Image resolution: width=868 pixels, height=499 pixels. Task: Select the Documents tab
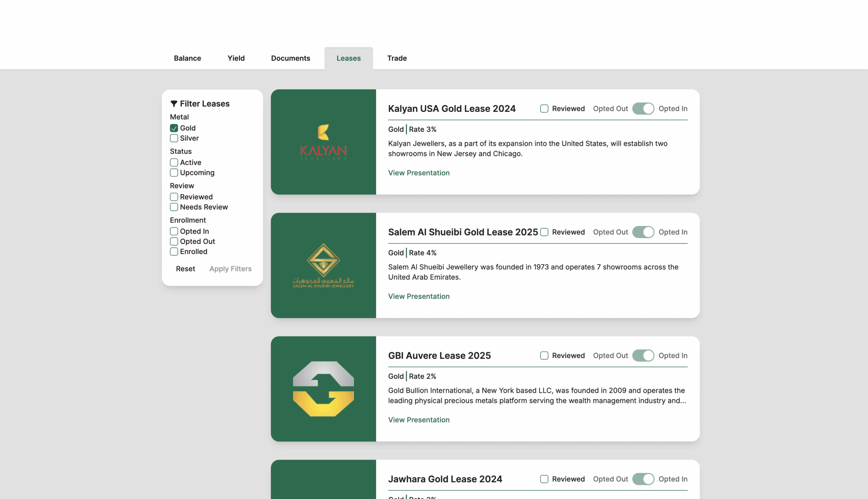(x=291, y=58)
